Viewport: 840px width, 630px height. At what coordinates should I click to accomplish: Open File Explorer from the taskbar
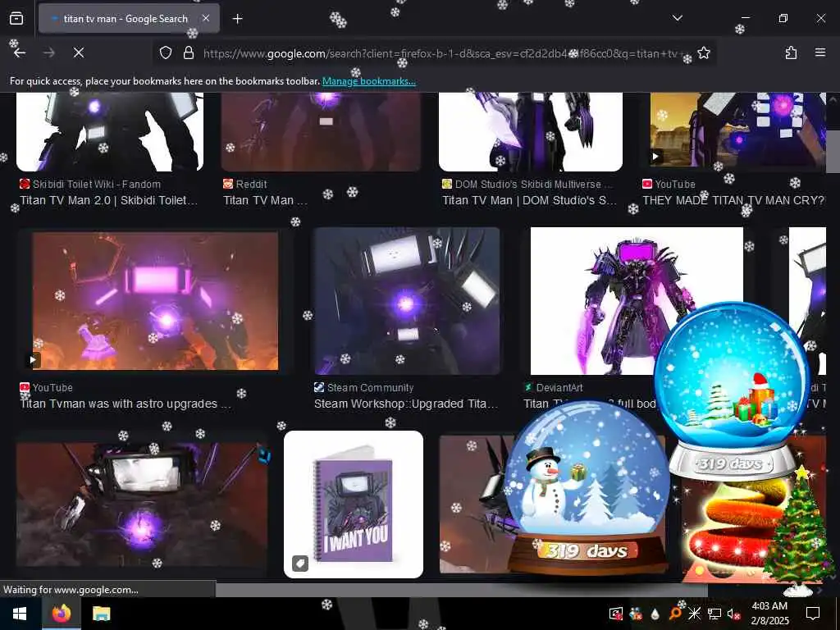click(101, 614)
